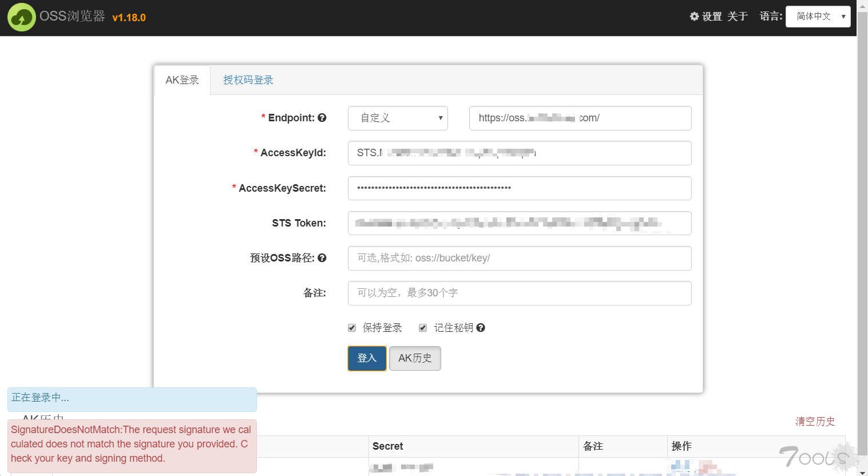Click the 清空历史 link

(815, 422)
